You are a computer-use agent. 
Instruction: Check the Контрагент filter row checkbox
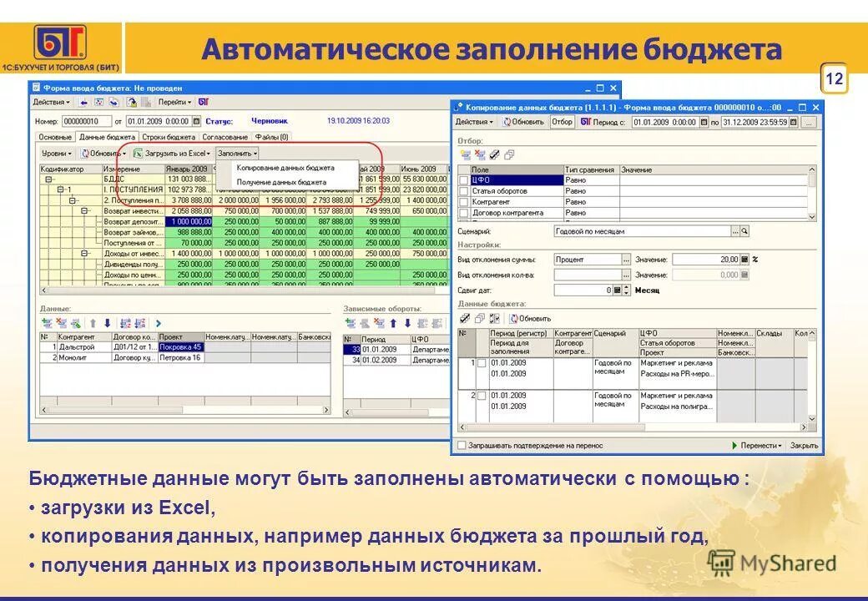(x=462, y=202)
